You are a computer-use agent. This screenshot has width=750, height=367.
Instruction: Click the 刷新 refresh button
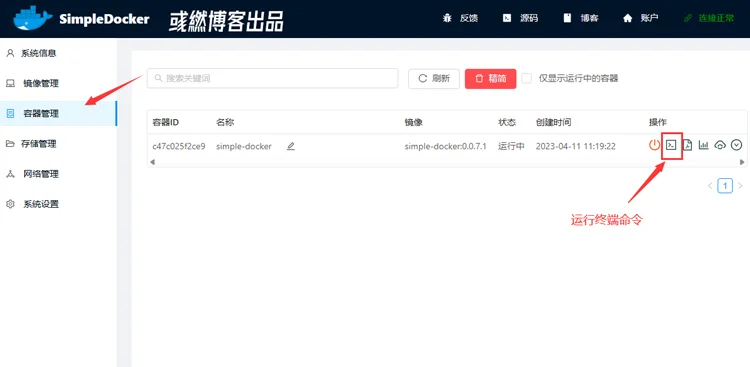point(434,78)
